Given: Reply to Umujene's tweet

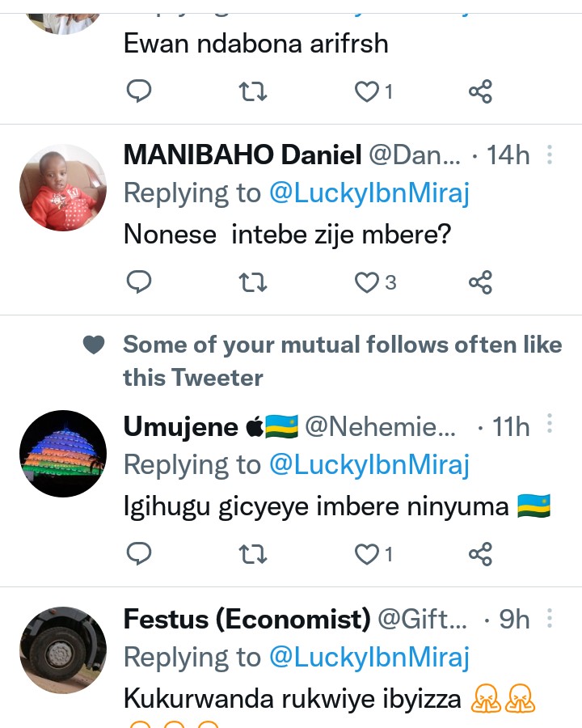Looking at the screenshot, I should coord(139,554).
